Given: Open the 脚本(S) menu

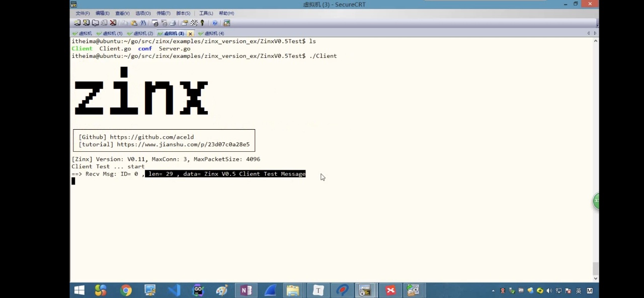Looking at the screenshot, I should coord(183,13).
